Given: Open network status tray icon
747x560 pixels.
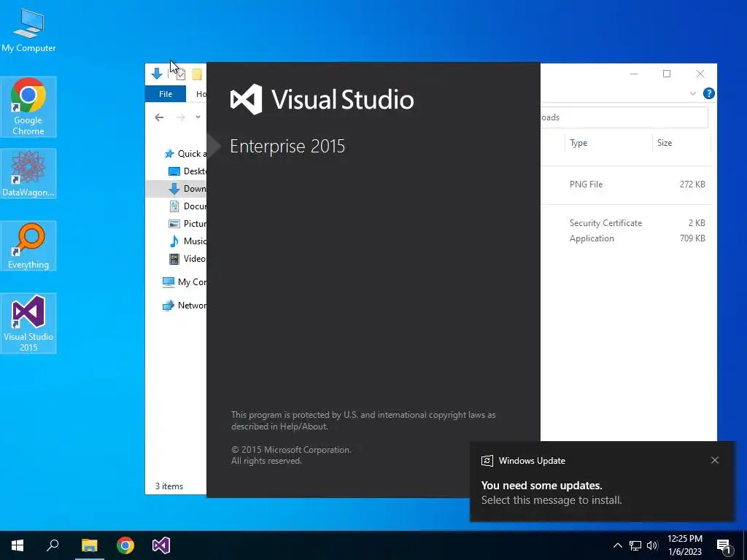Looking at the screenshot, I should [x=635, y=545].
